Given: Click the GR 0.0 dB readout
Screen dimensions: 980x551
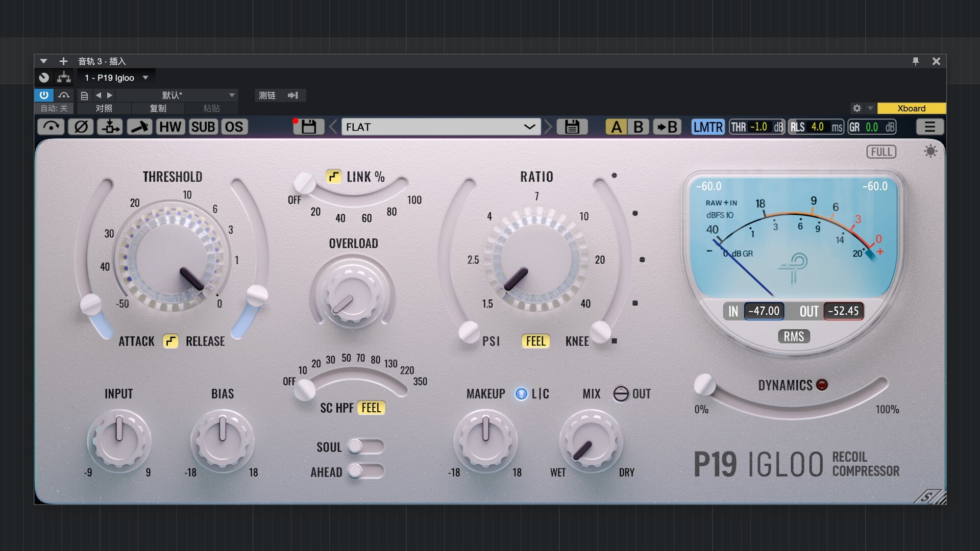Looking at the screenshot, I should 872,127.
